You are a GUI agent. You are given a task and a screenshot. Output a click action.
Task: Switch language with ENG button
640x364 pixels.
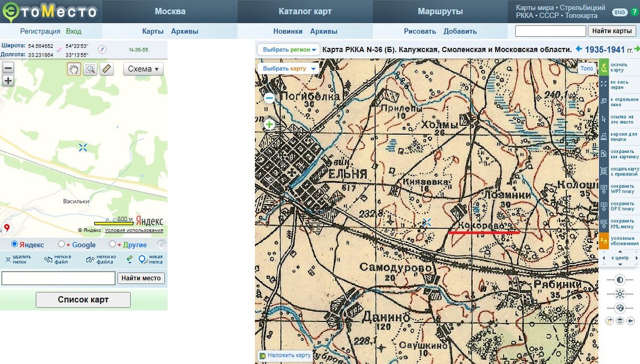click(x=619, y=12)
